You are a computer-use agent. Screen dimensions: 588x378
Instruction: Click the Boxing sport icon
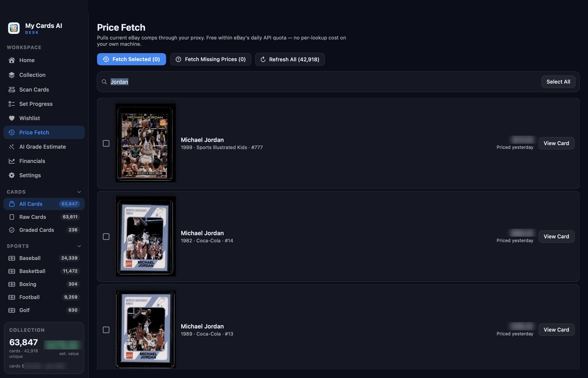(x=12, y=284)
